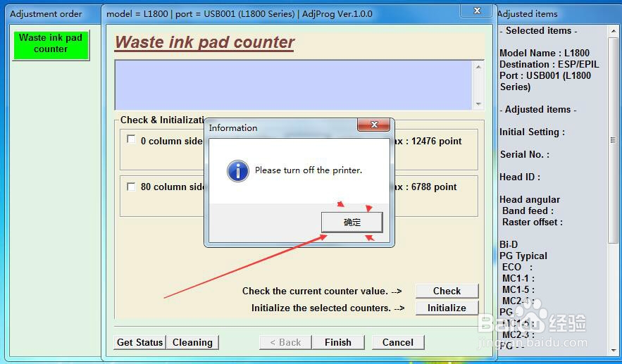Click 'Please turn off the printer.' message

[309, 170]
